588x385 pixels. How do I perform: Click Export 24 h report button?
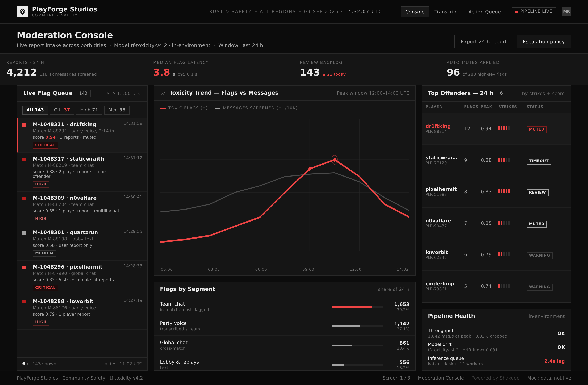483,42
